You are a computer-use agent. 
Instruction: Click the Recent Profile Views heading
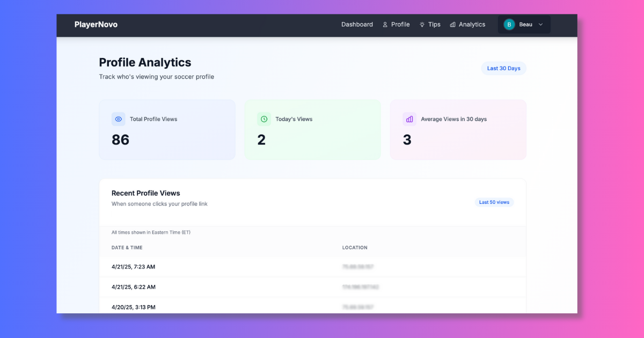coord(145,193)
